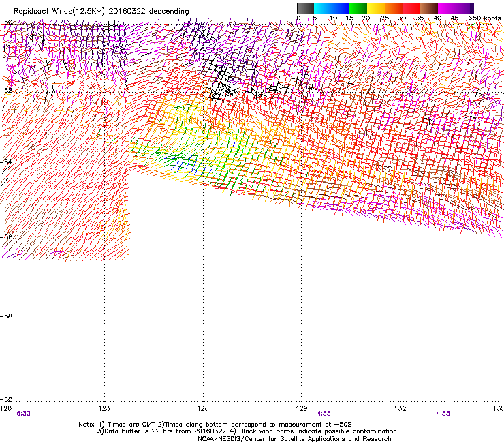Click the '>50 knots' legend label
The width and height of the screenshot is (504, 443).
click(x=484, y=18)
